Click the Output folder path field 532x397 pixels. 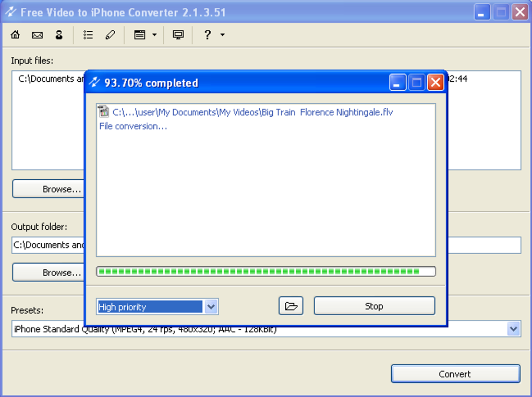266,245
